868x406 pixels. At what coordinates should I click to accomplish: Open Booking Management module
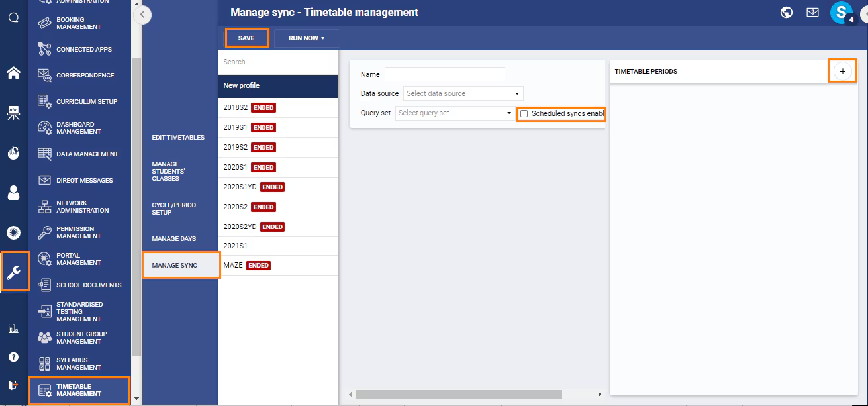pos(79,23)
